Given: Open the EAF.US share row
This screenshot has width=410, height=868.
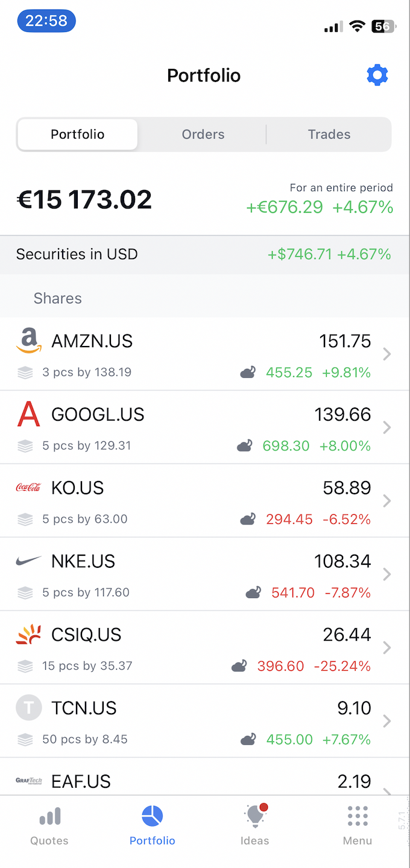Looking at the screenshot, I should [x=181, y=782].
